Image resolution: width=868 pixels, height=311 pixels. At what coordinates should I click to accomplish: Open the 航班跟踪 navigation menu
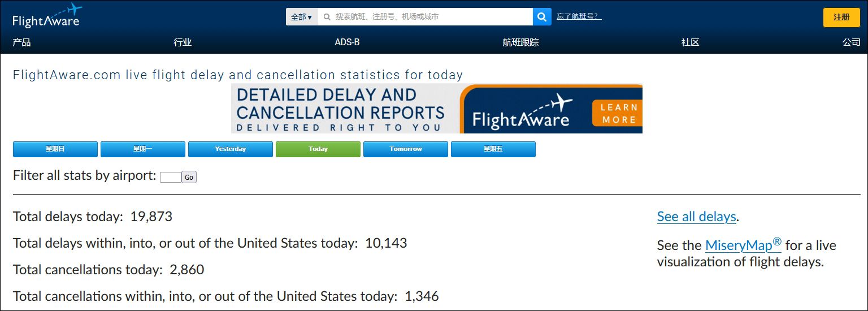[520, 42]
